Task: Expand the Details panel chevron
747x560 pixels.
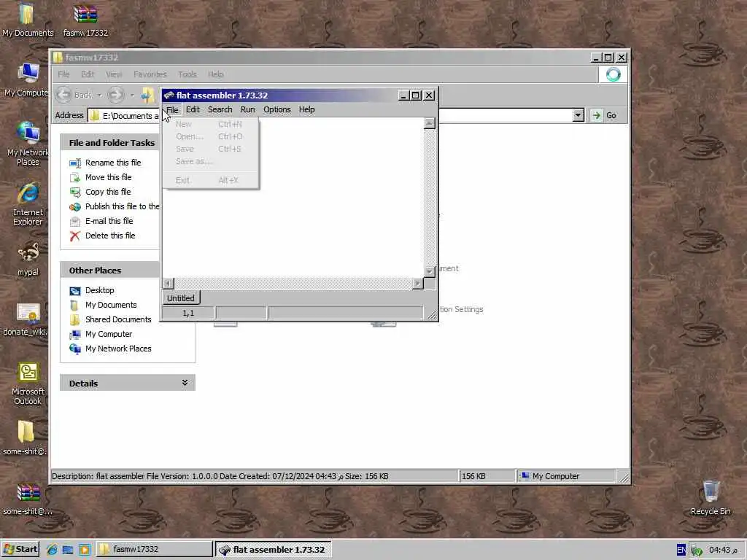Action: 185,383
